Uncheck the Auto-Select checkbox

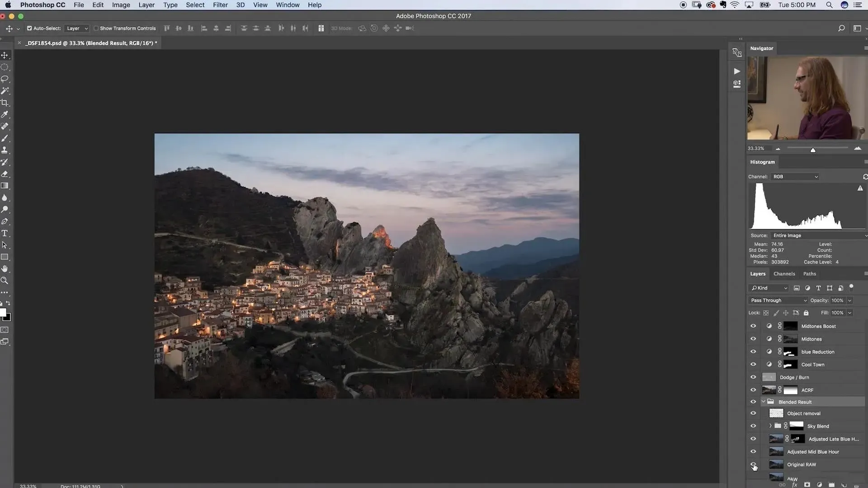point(29,28)
